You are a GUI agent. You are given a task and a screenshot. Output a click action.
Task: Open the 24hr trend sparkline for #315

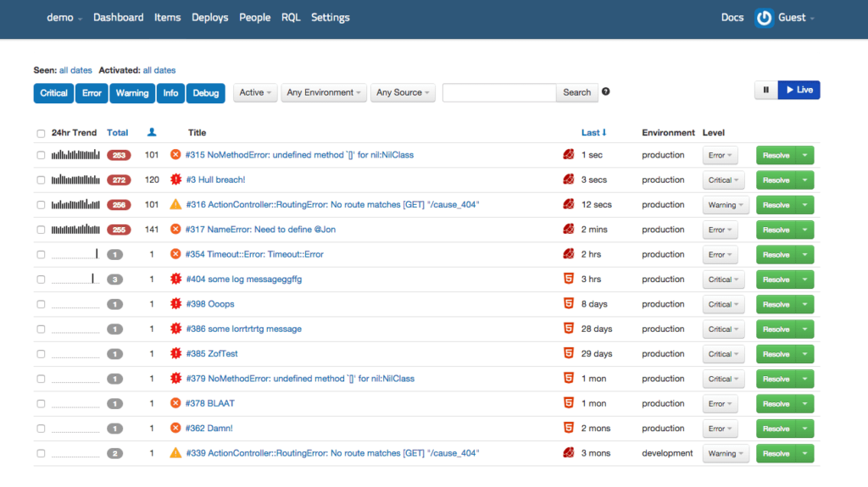coord(75,154)
